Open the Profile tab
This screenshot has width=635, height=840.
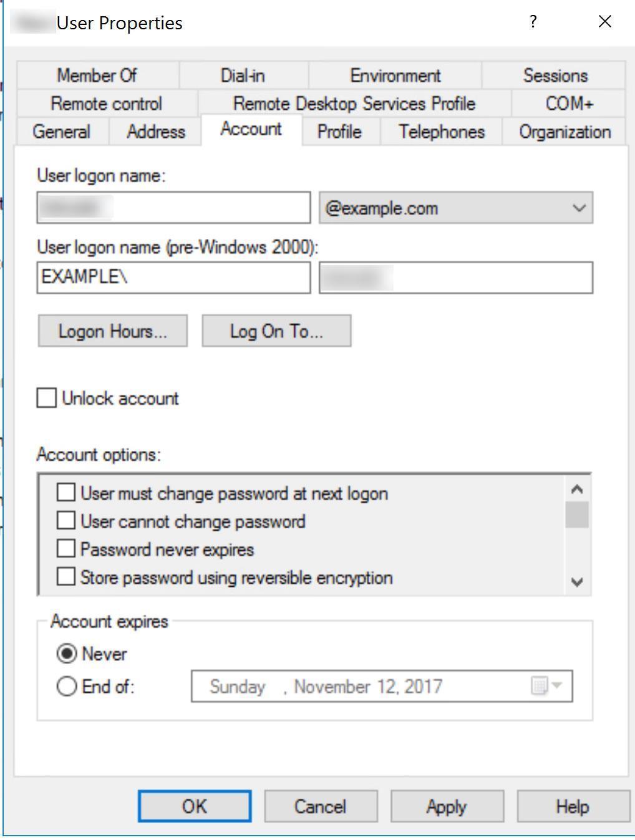pos(339,132)
